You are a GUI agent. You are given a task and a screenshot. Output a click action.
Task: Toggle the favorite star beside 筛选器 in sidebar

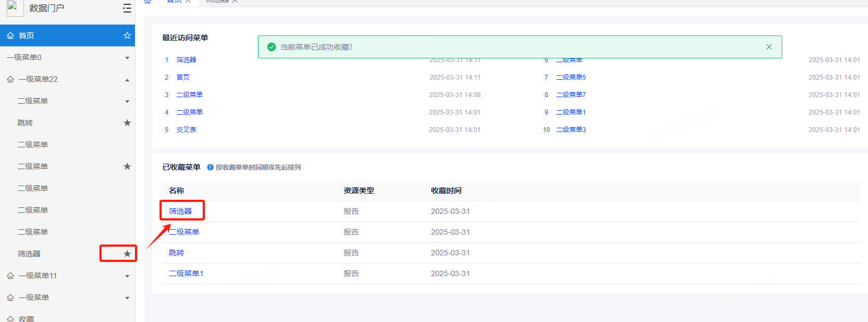pos(127,254)
